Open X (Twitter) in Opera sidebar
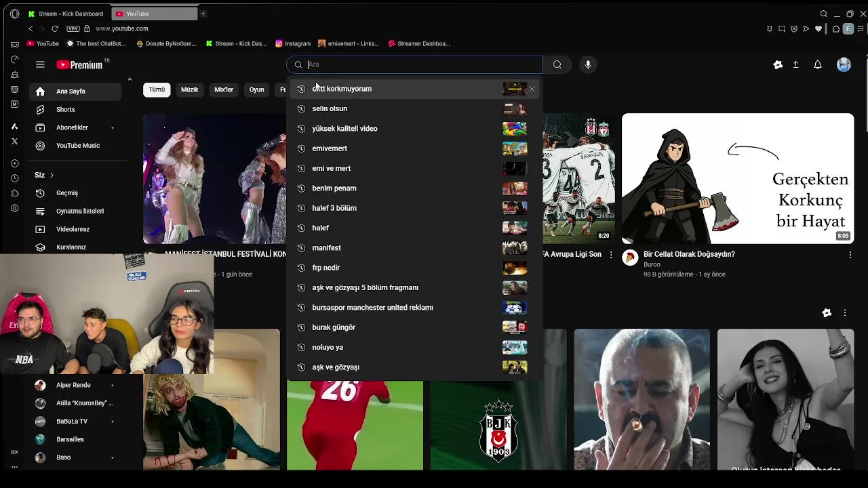Screen dimensions: 868x488 [x=15, y=141]
